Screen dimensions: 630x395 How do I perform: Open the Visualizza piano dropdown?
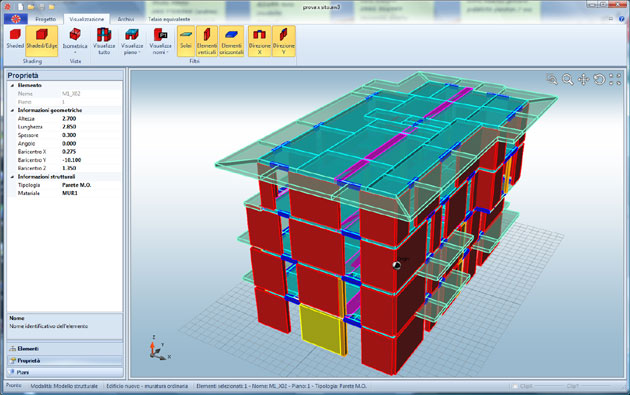tap(132, 41)
